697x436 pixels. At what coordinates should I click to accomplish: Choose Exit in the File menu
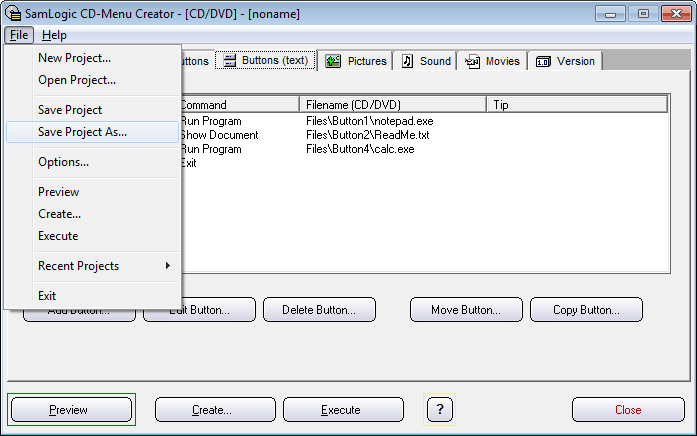pos(93,296)
